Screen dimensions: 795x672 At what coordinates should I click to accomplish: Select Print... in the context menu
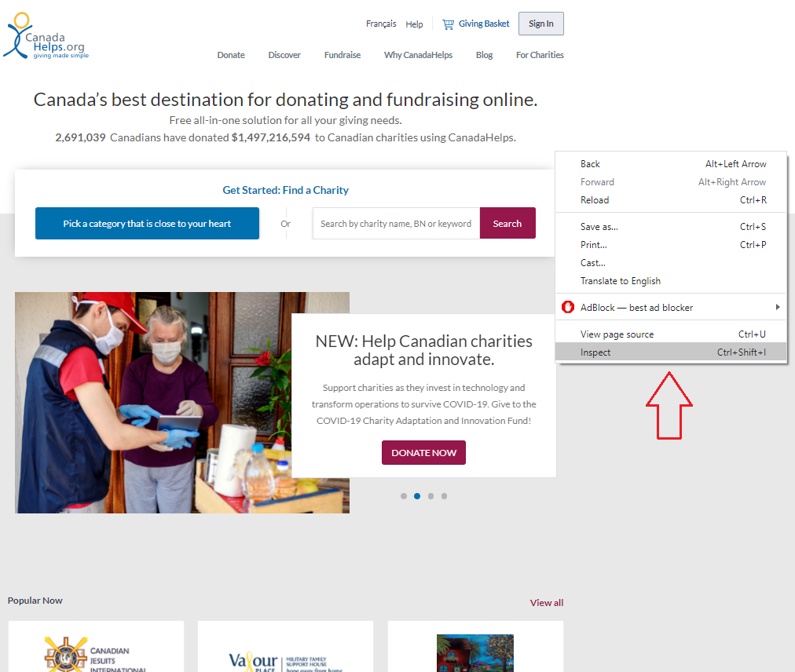click(x=671, y=245)
